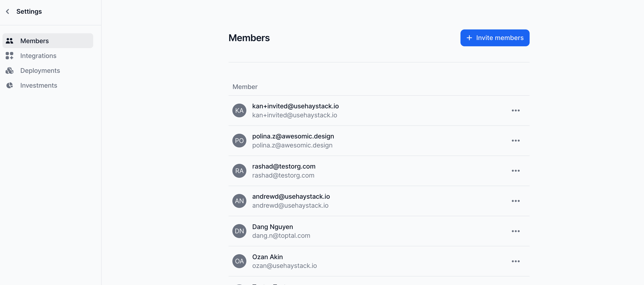This screenshot has height=285, width=644.
Task: Show more actions for Ozan Akin
Action: click(515, 261)
